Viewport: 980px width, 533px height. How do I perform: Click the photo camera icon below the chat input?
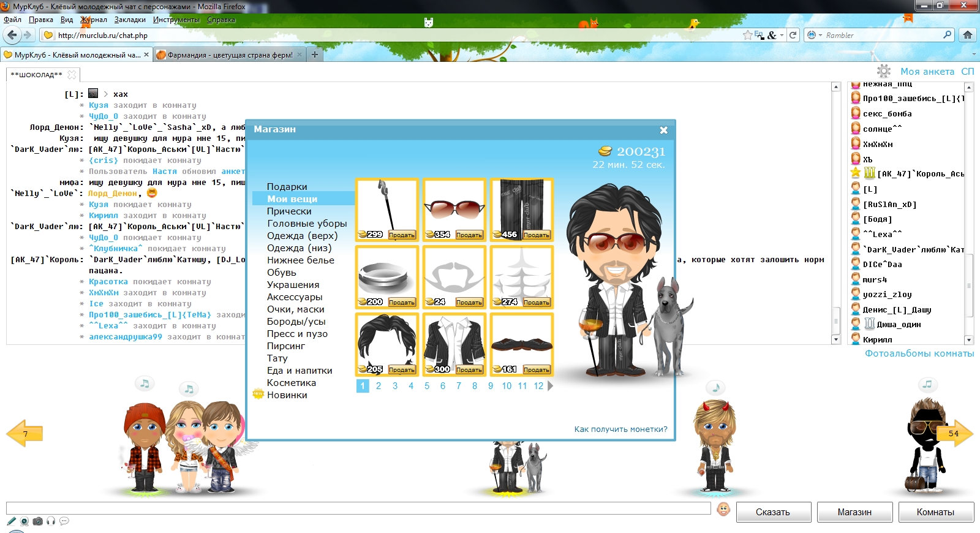click(38, 521)
